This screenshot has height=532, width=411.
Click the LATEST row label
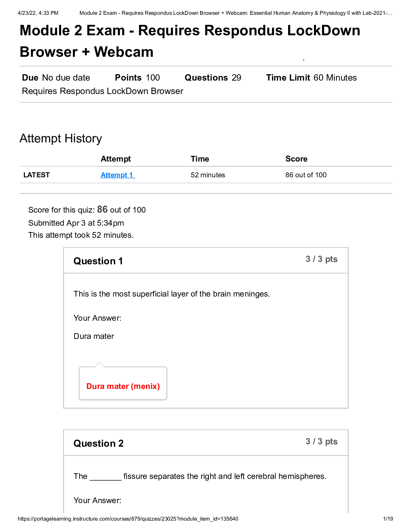tap(36, 175)
